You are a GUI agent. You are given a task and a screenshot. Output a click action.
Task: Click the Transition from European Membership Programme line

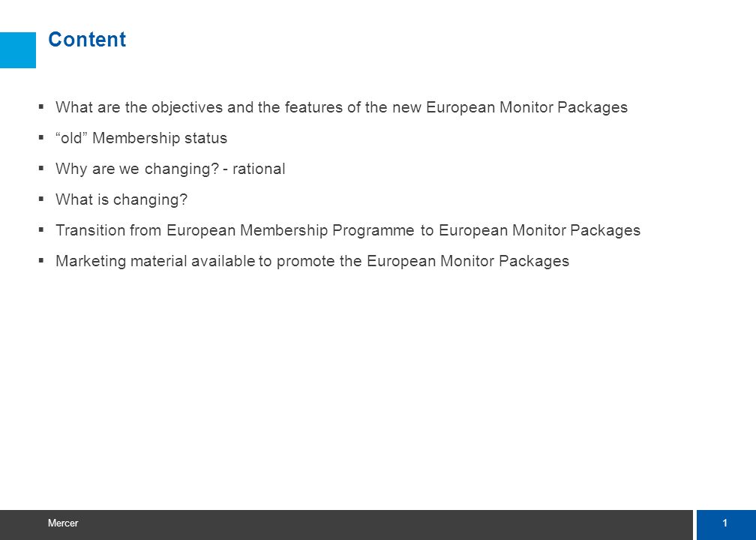click(348, 230)
